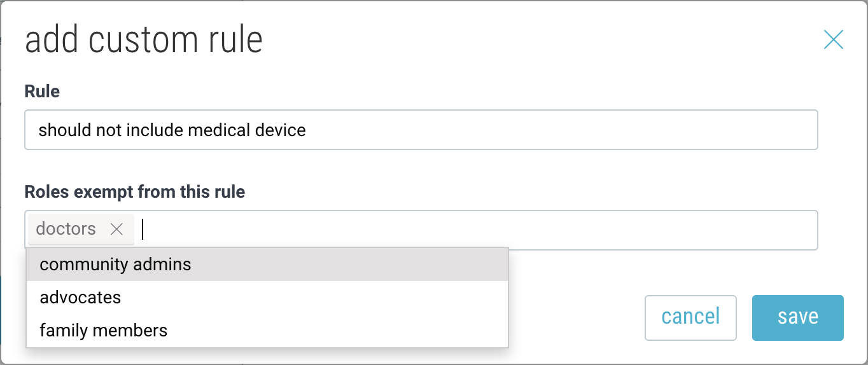Dismiss the dialog with the X icon
Image resolution: width=868 pixels, height=365 pixels.
(833, 40)
